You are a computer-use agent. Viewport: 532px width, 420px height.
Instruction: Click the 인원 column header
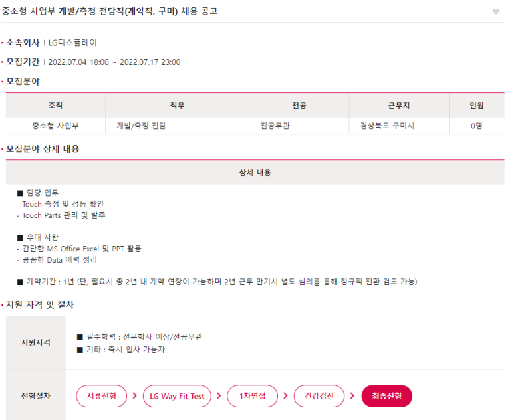coord(476,106)
